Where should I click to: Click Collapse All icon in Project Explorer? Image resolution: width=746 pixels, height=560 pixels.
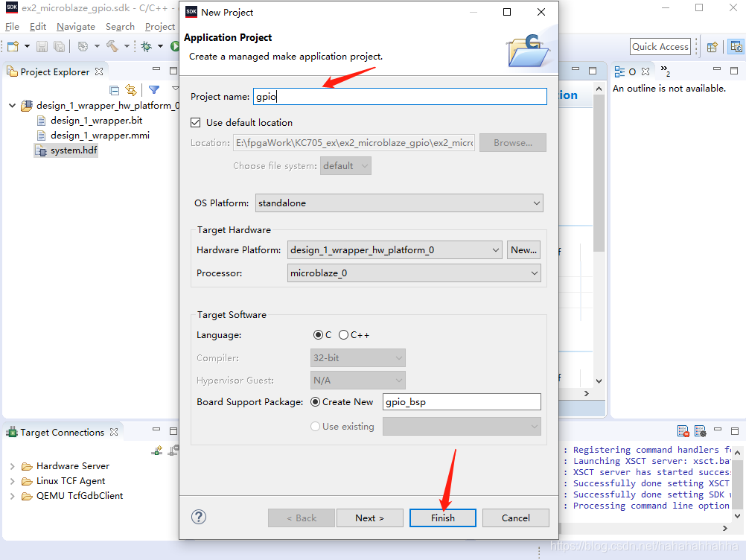coord(114,90)
